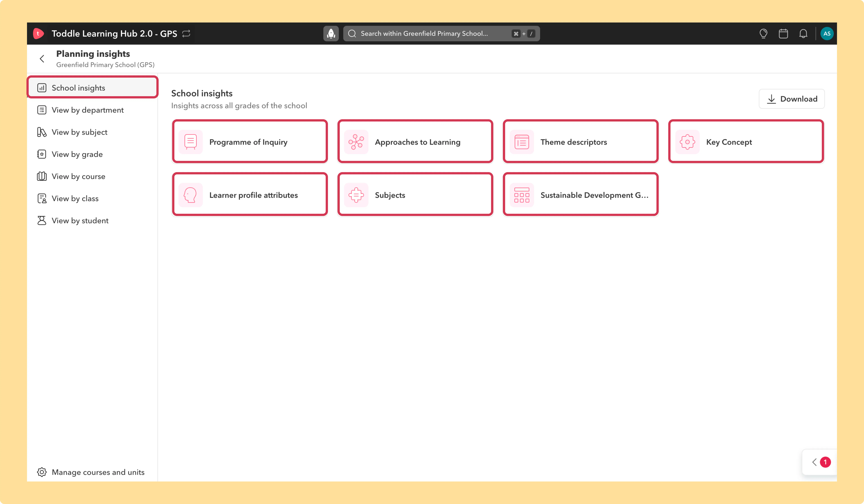
Task: Open the notifications bell
Action: (803, 34)
